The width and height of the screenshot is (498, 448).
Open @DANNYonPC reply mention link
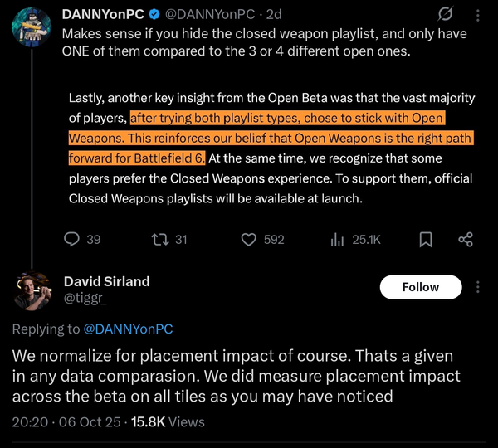(x=128, y=329)
